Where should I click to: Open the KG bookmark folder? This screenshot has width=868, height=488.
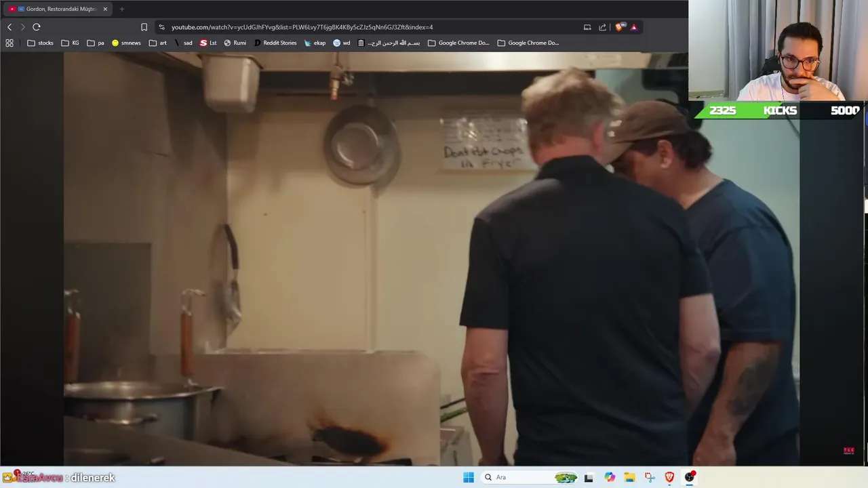71,43
